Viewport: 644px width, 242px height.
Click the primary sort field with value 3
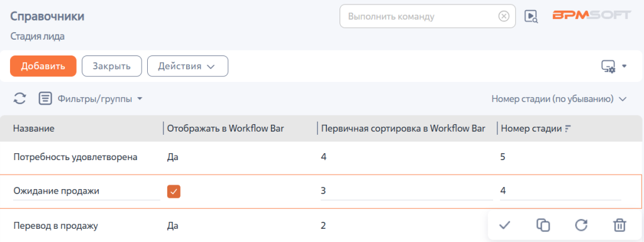[x=407, y=192]
